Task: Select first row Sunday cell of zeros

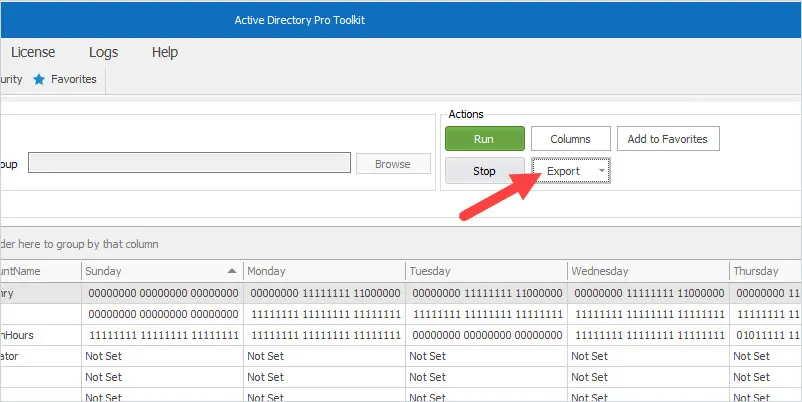Action: [x=162, y=293]
